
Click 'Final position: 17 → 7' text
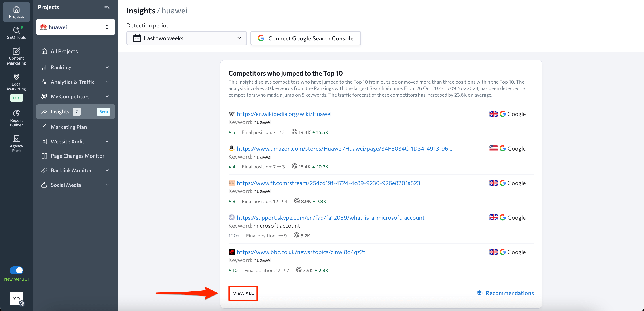click(266, 270)
